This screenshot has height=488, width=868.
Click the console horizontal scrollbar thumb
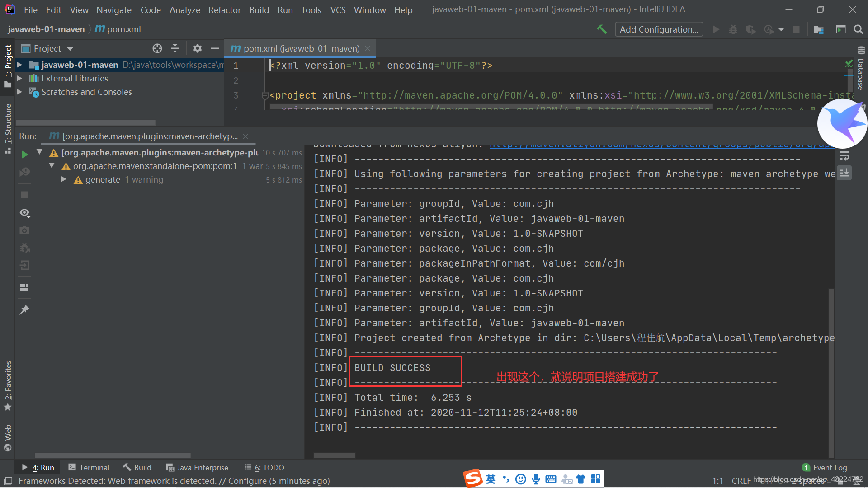335,455
